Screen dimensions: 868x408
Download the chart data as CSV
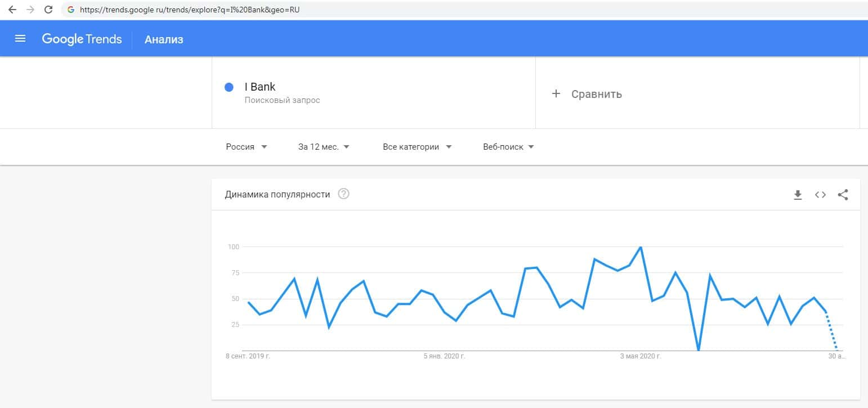[798, 195]
